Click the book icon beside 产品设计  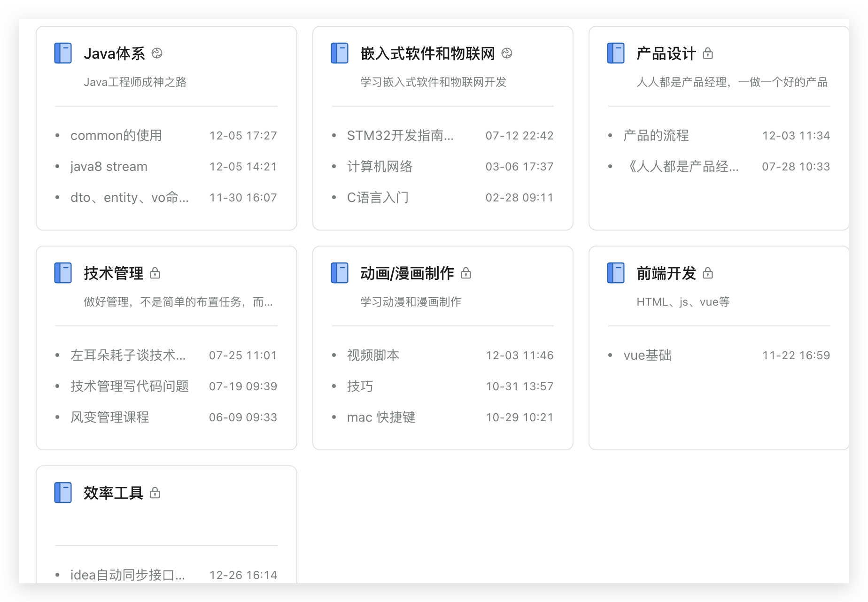616,53
